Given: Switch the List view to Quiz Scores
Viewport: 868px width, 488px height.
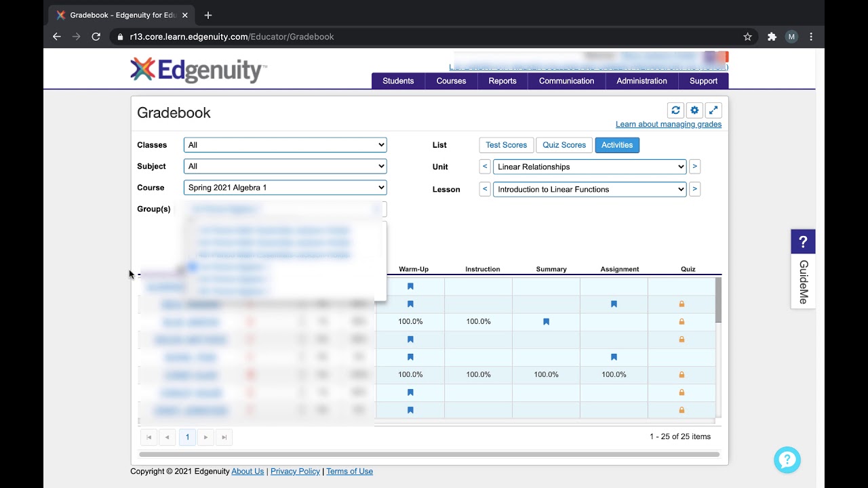Looking at the screenshot, I should point(564,145).
